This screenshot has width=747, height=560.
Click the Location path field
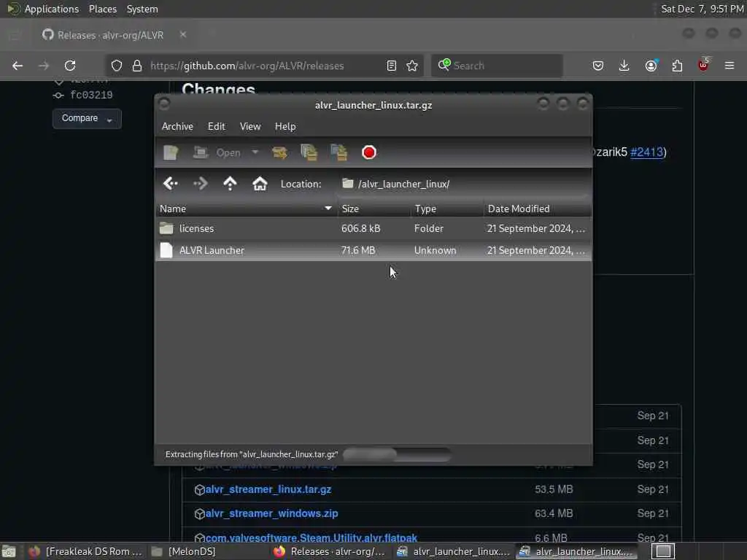coord(463,184)
